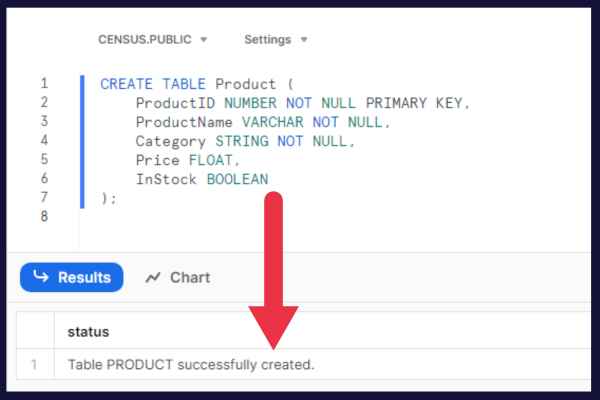Click the blue statement indicator bar
600x400 pixels.
click(x=82, y=142)
